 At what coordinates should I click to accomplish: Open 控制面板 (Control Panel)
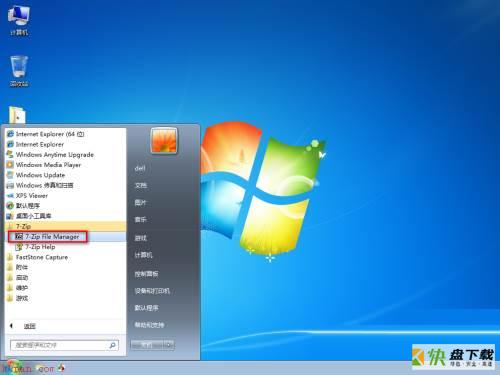point(146,274)
